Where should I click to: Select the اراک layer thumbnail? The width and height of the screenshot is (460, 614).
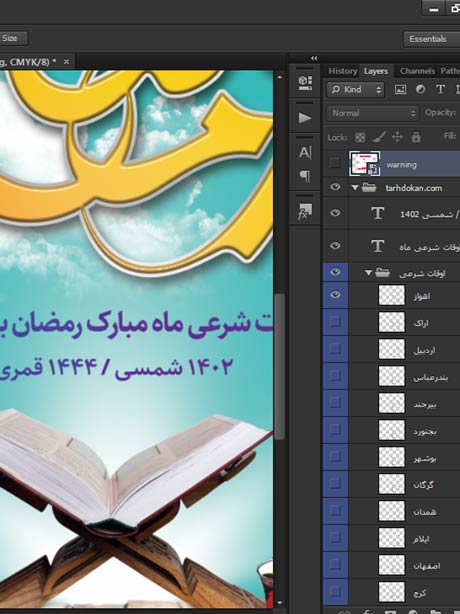(391, 322)
